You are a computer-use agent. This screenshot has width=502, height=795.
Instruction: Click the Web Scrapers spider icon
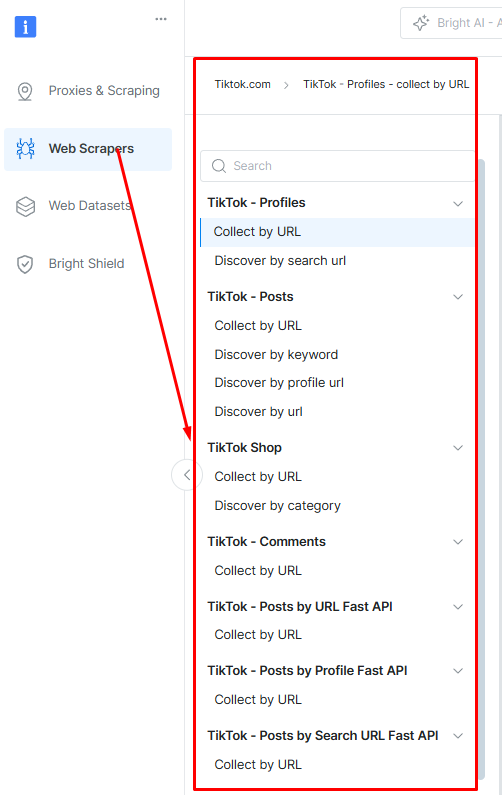(x=25, y=149)
